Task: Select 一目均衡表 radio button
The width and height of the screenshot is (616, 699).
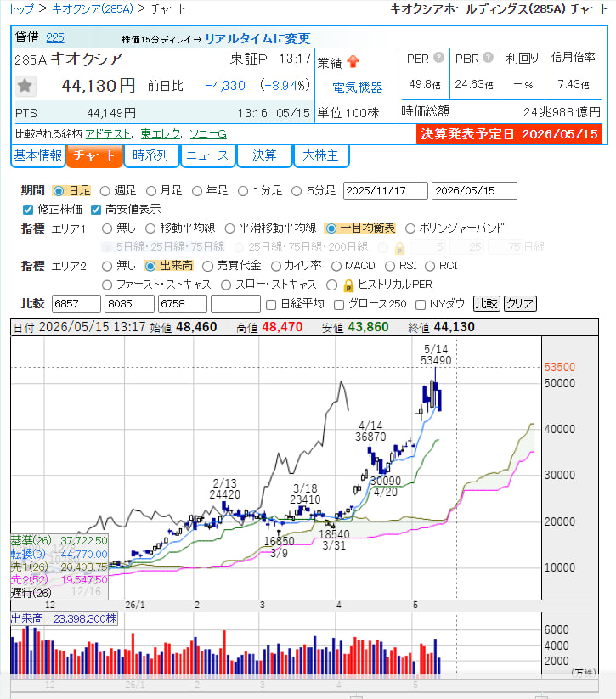Action: 331,228
